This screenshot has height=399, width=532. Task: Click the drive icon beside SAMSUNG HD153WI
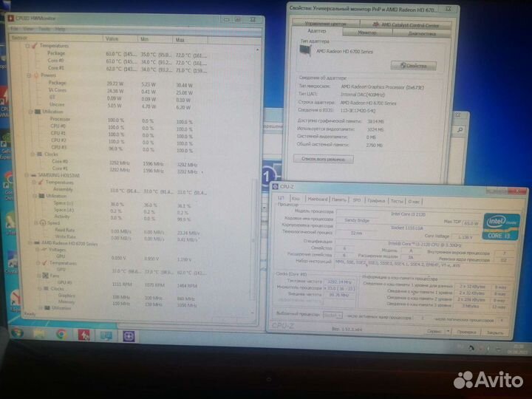click(x=33, y=175)
